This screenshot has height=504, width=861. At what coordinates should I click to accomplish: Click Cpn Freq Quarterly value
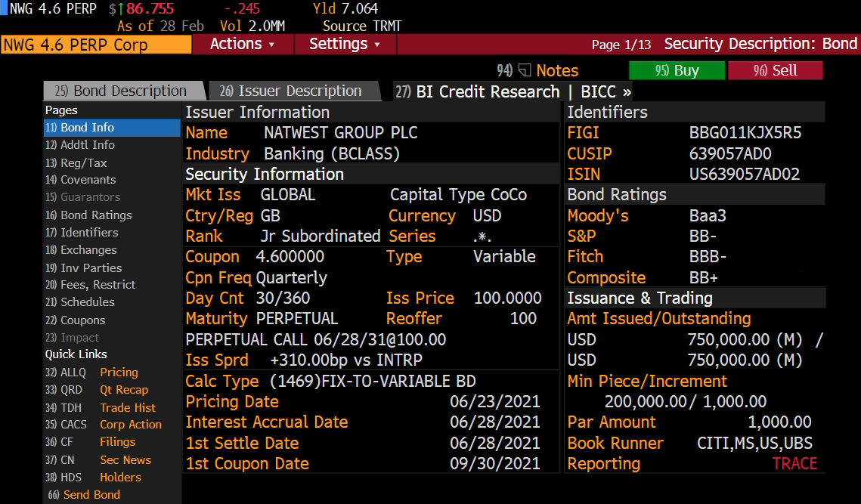291,278
